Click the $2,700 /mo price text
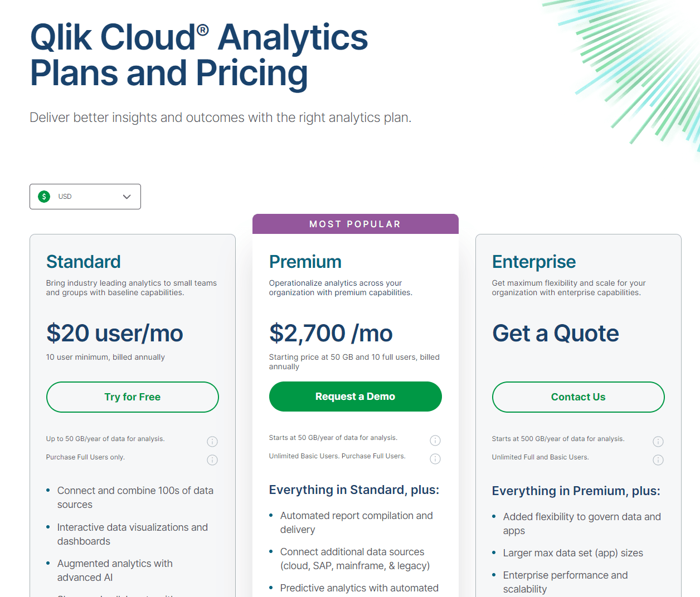700x597 pixels. (331, 333)
